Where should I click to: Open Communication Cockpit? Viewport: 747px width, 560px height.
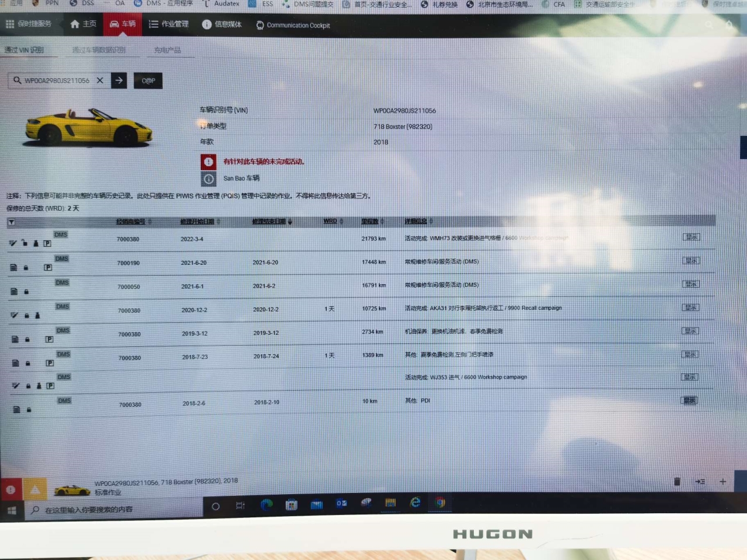293,25
